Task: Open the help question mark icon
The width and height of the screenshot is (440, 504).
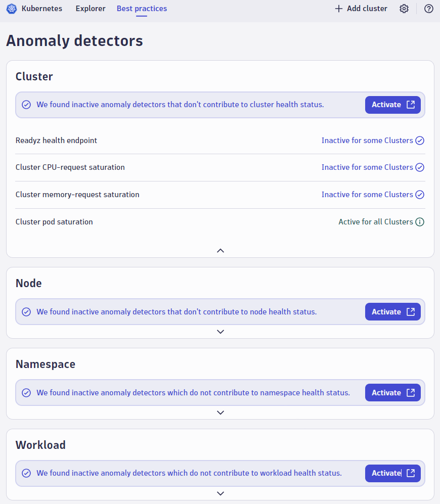Action: point(429,9)
